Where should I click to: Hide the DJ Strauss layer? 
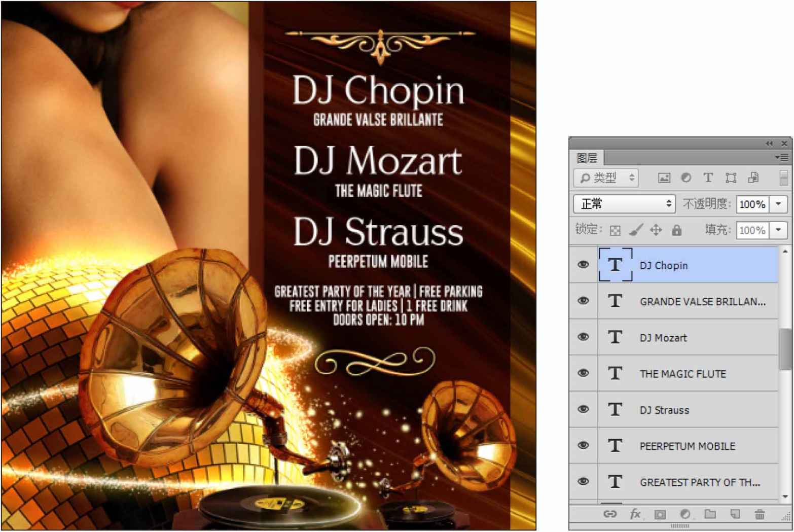tap(583, 409)
